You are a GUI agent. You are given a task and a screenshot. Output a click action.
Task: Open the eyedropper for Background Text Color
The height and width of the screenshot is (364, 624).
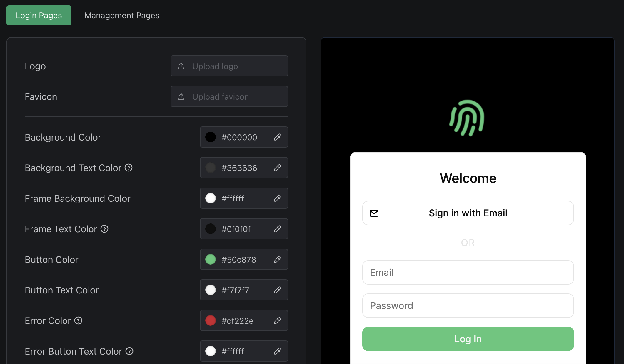(277, 168)
